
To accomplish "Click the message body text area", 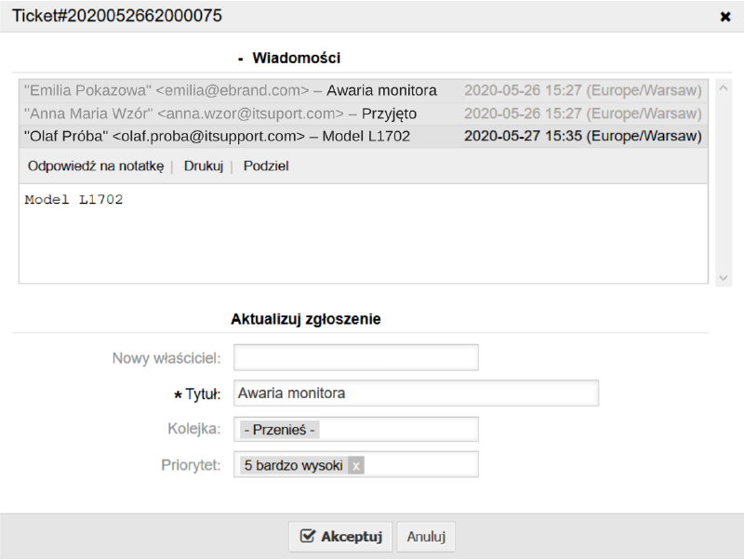I will pos(363,233).
